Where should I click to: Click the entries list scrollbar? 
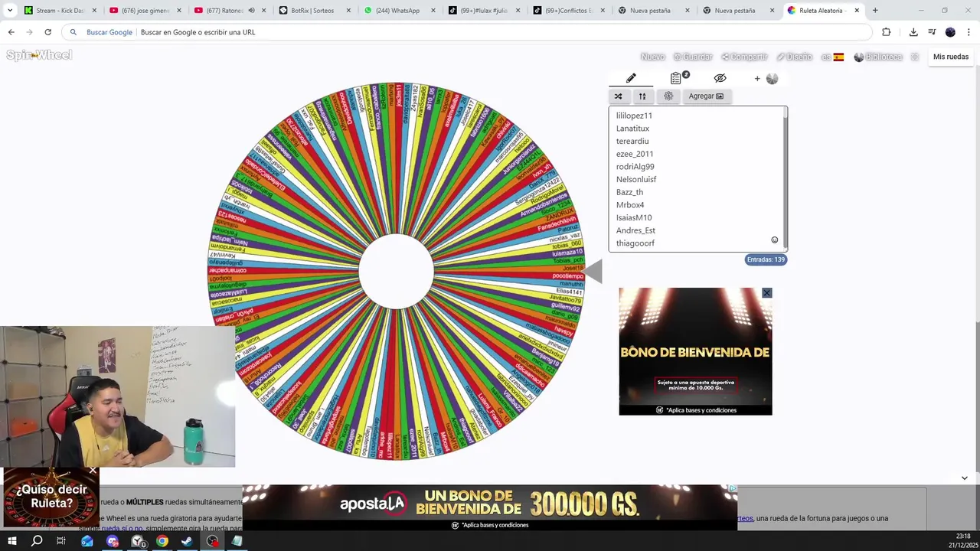coord(785,178)
